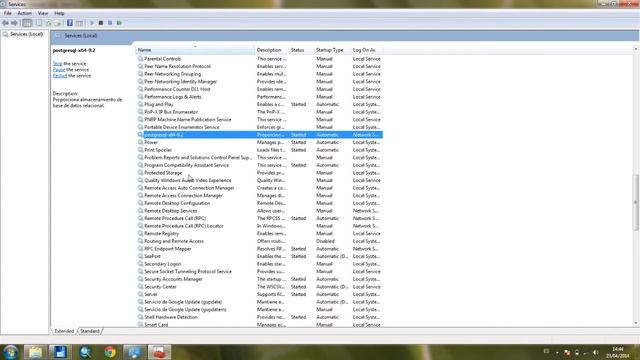The width and height of the screenshot is (640, 360).
Task: Select the Remote Desktop Configuration service
Action: point(177,203)
